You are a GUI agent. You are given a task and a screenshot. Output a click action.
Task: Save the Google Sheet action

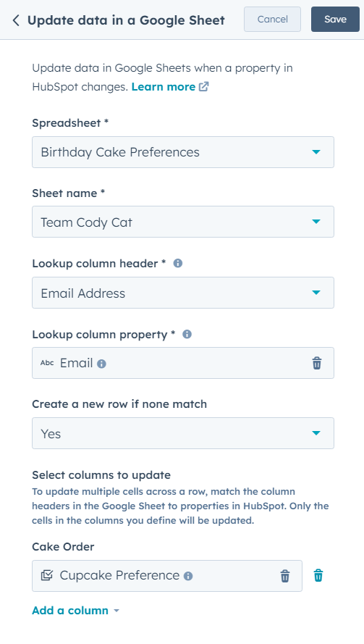coord(335,20)
